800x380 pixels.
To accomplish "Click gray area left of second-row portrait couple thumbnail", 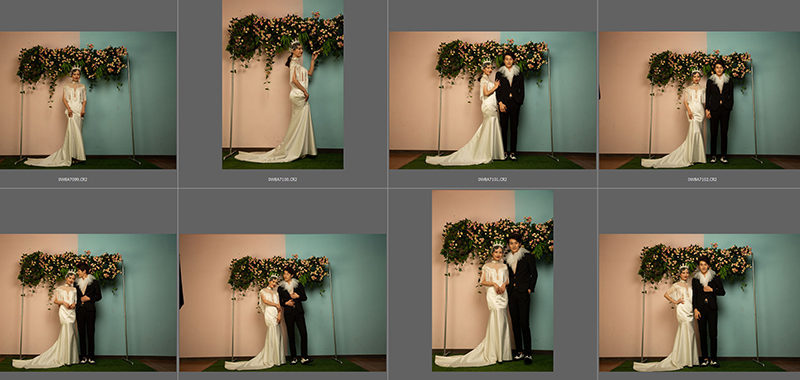I will point(410,281).
